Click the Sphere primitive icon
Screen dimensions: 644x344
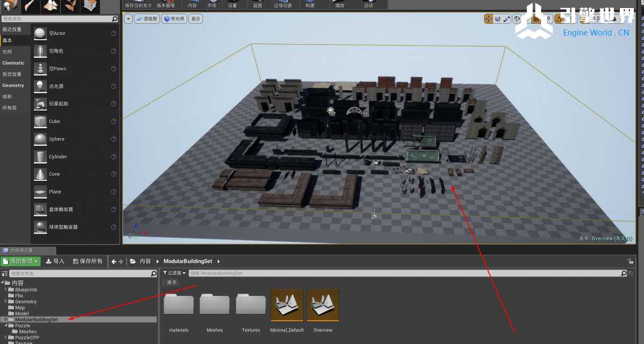coord(40,139)
